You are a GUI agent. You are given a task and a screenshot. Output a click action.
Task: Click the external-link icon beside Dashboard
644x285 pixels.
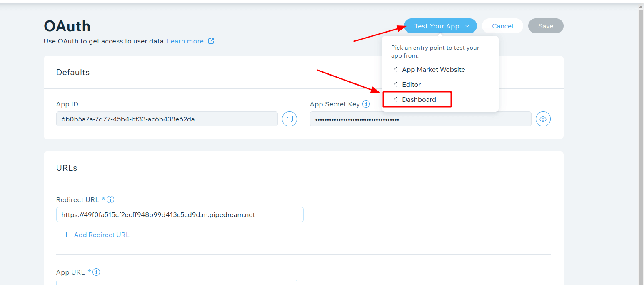click(394, 99)
